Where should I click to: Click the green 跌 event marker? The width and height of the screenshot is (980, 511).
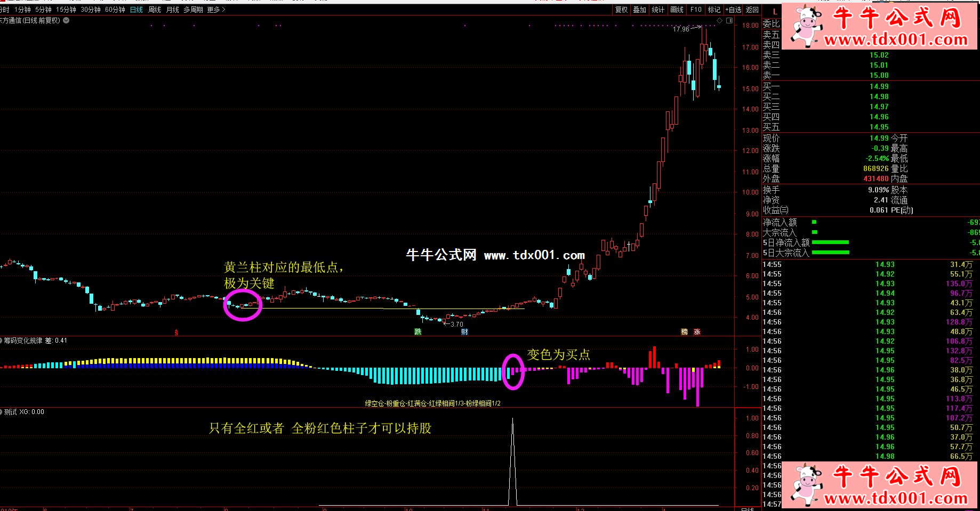(x=418, y=332)
